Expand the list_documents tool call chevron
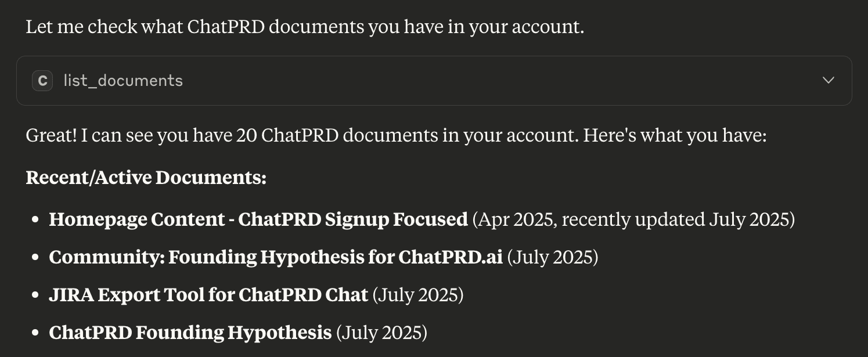The width and height of the screenshot is (868, 357). coord(829,81)
